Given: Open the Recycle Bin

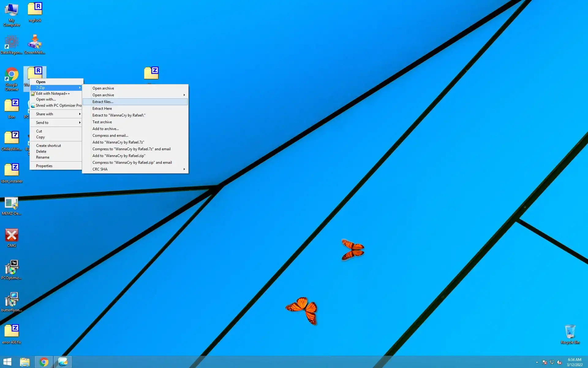Looking at the screenshot, I should point(570,332).
